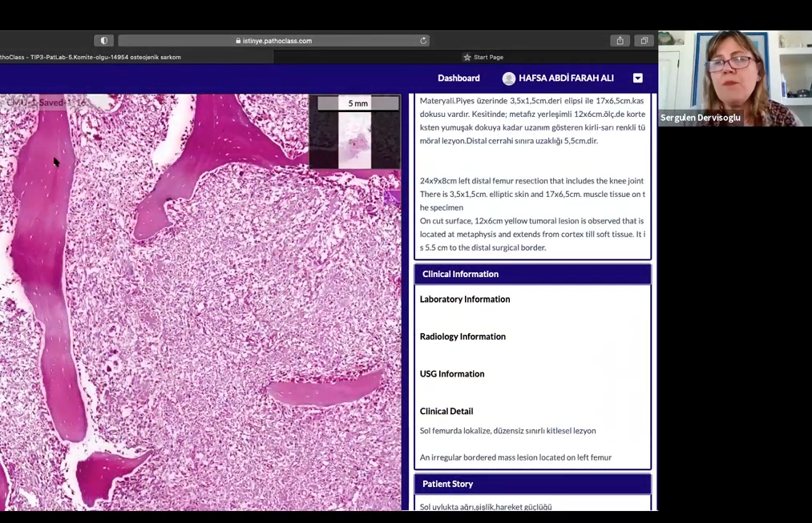Open the Dashboard link

tap(459, 78)
